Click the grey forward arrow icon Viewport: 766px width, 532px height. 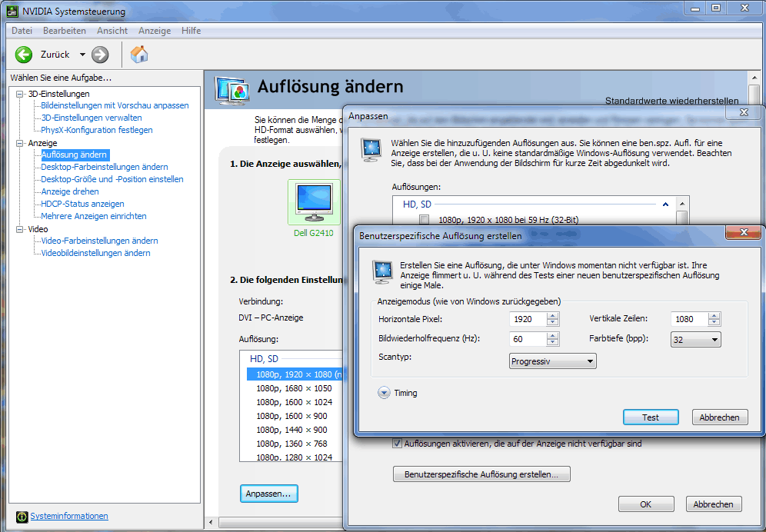point(100,55)
